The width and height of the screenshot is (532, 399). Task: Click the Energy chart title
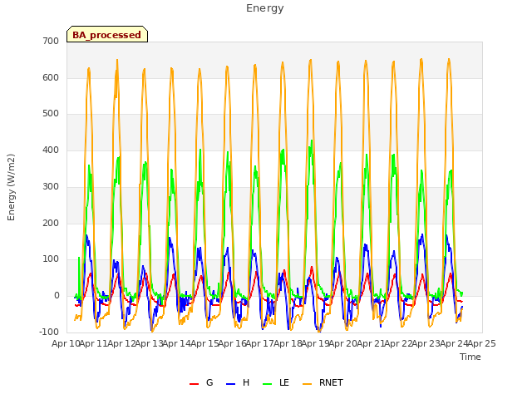pos(265,8)
